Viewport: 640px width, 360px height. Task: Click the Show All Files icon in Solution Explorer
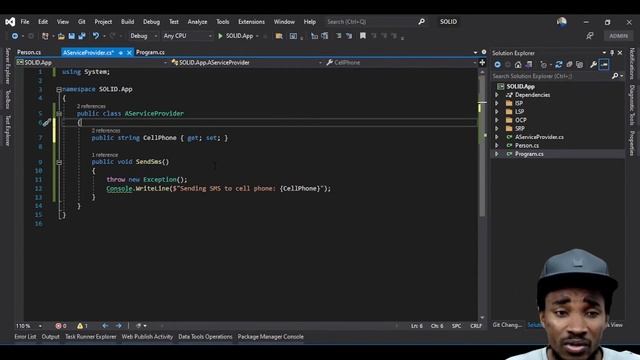pos(579,64)
